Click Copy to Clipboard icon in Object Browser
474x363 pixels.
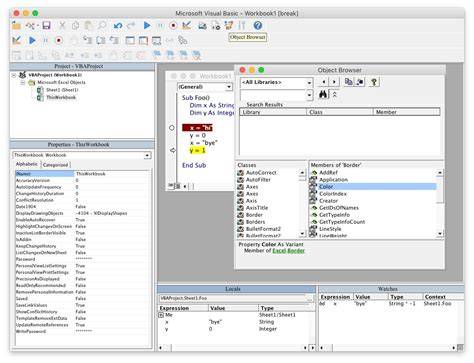pyautogui.click(x=348, y=82)
